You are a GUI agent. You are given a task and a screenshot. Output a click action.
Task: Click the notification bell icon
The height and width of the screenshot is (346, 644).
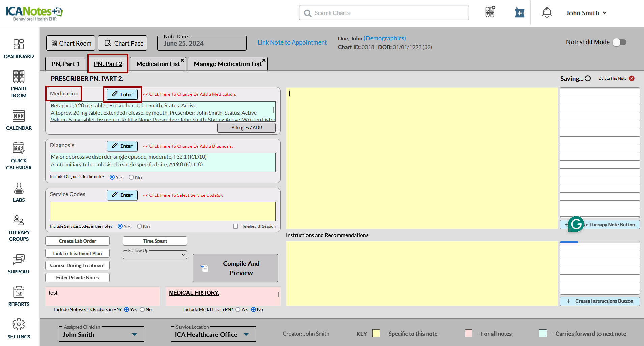[x=547, y=13]
